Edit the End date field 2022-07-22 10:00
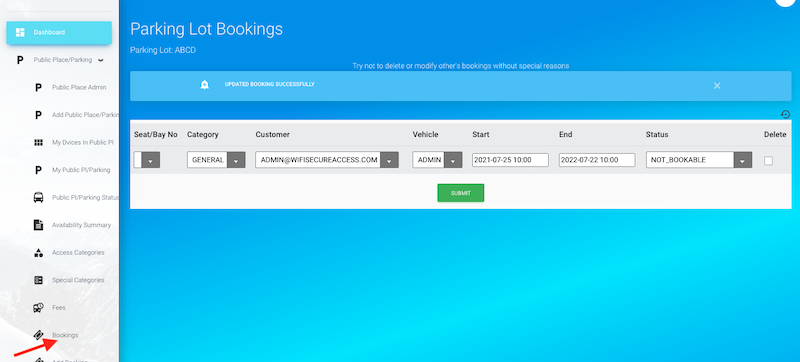The height and width of the screenshot is (362, 800). 597,160
